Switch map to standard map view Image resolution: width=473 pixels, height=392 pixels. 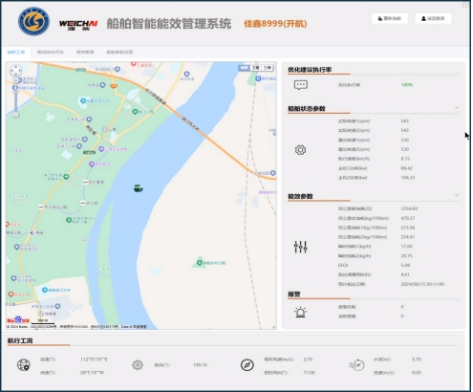tap(244, 68)
